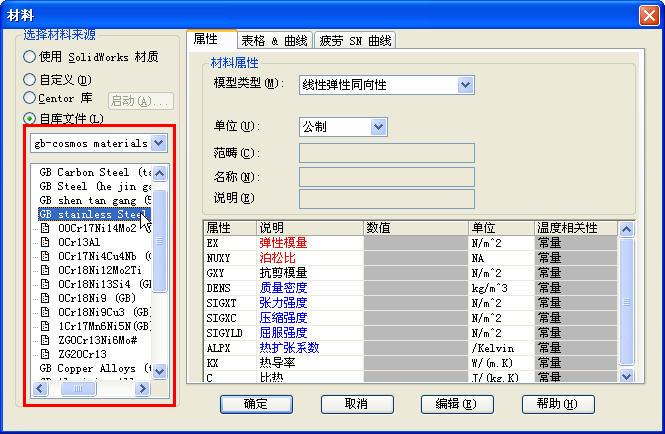Click 屈服强度 in SIGYLD row
The height and width of the screenshot is (434, 665).
click(283, 333)
